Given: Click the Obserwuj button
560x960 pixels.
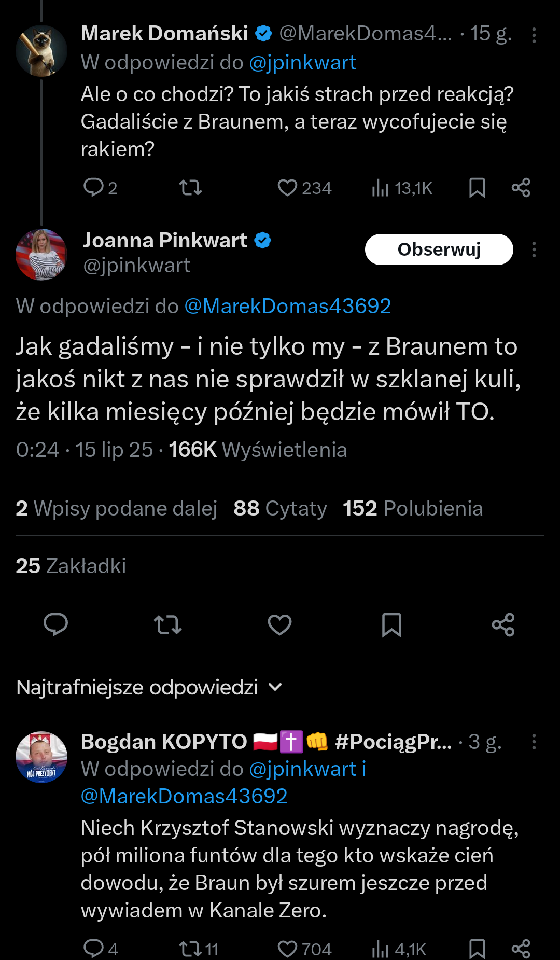Looking at the screenshot, I should pos(439,249).
